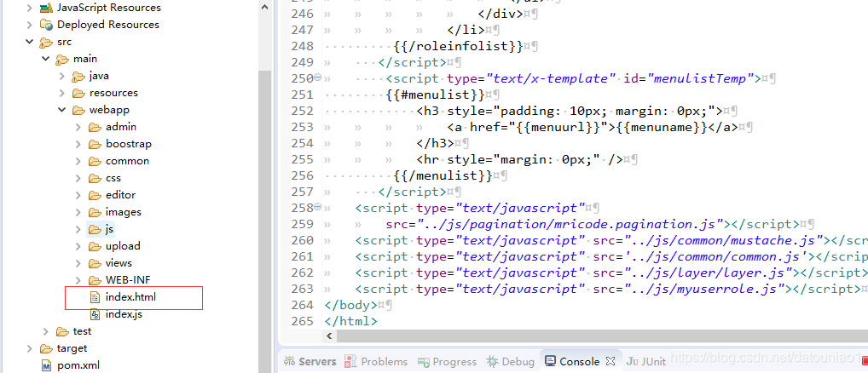Expand the test folder arrow
The image size is (868, 373).
pyautogui.click(x=45, y=331)
